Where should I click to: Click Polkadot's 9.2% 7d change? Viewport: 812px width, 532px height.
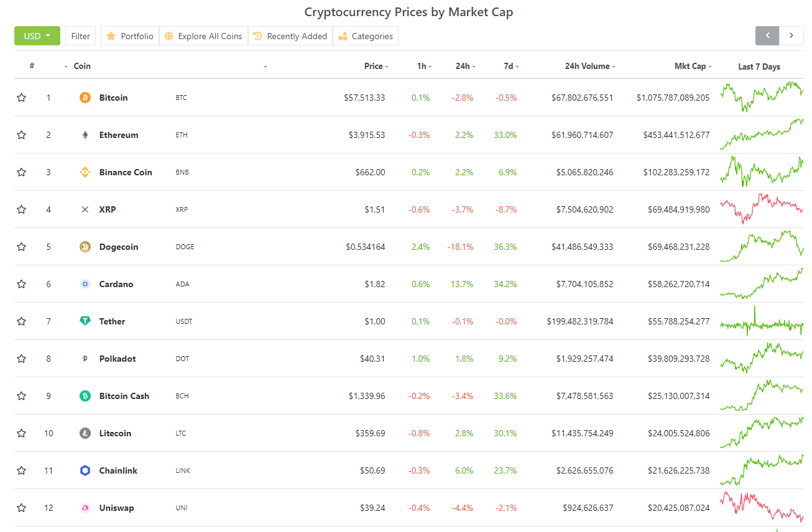tap(507, 359)
